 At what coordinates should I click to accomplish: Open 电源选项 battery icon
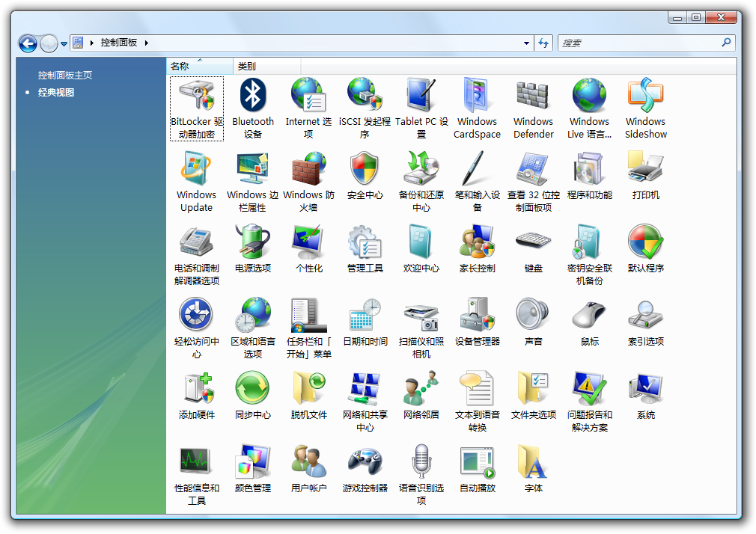[x=253, y=242]
